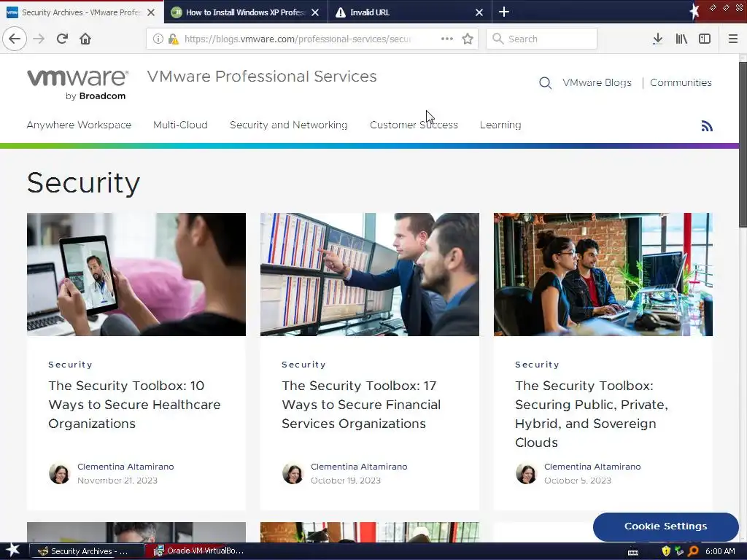Click the two developers office thumbnail

[x=603, y=274]
